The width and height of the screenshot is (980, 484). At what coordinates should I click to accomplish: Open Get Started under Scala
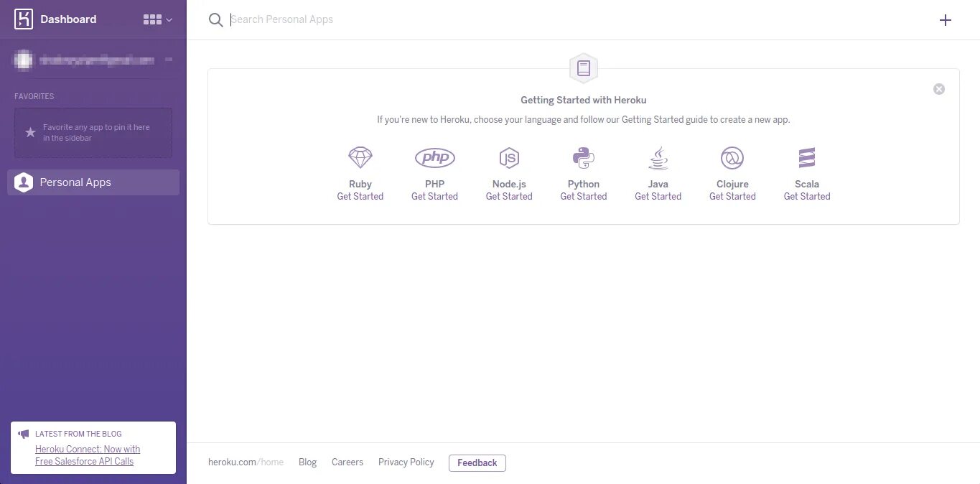tap(807, 196)
